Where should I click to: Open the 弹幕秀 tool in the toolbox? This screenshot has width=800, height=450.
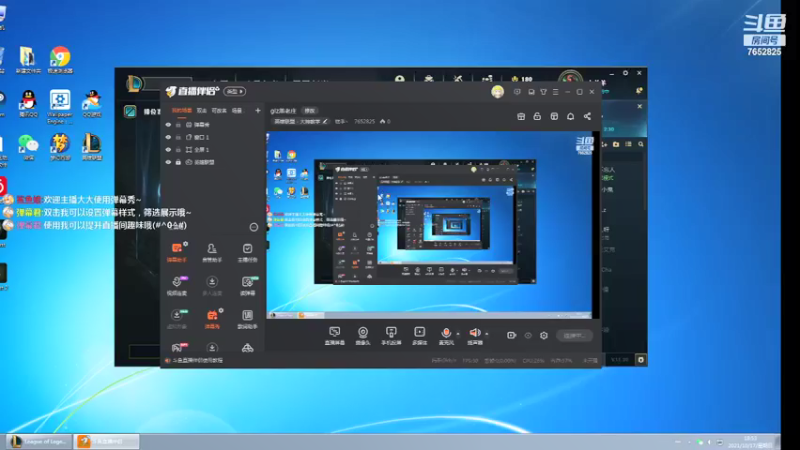pyautogui.click(x=212, y=318)
